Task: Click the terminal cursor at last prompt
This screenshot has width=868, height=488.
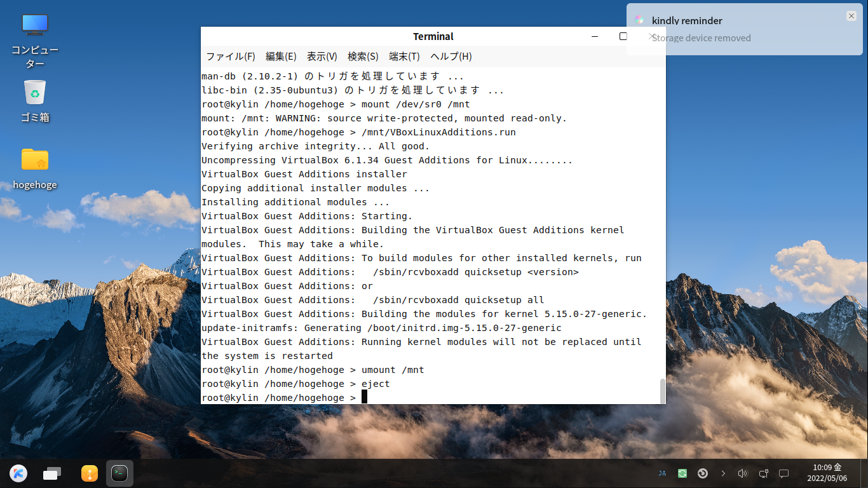Action: [x=365, y=397]
